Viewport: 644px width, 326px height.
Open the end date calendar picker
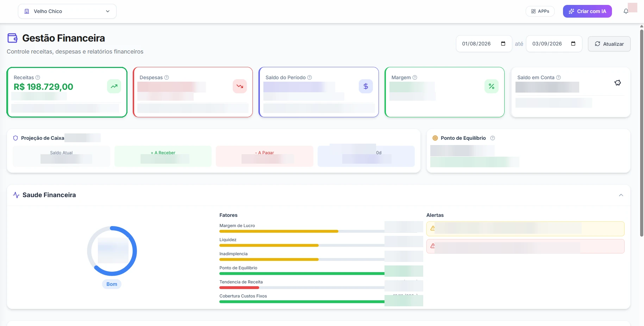[x=573, y=44]
